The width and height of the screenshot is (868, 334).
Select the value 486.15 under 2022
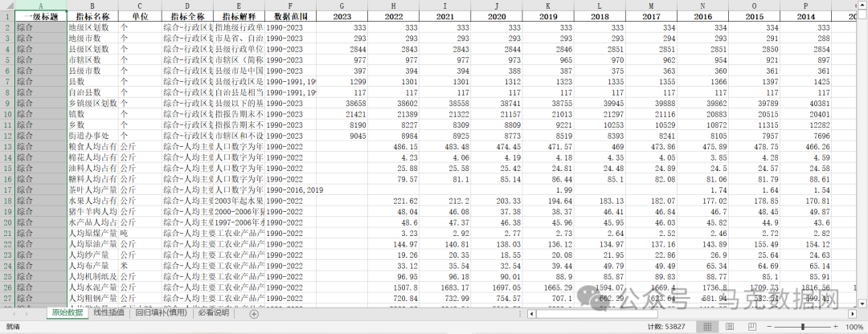pyautogui.click(x=393, y=147)
